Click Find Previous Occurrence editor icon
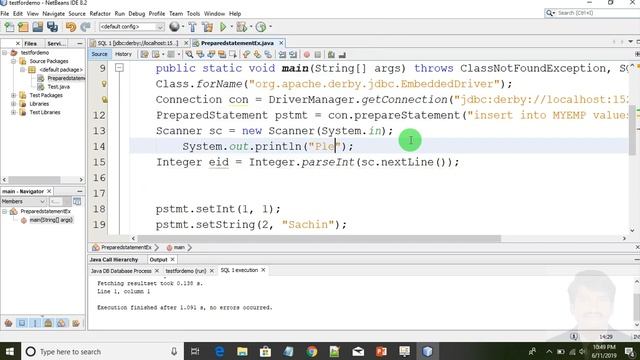640x360 pixels. 200,54
